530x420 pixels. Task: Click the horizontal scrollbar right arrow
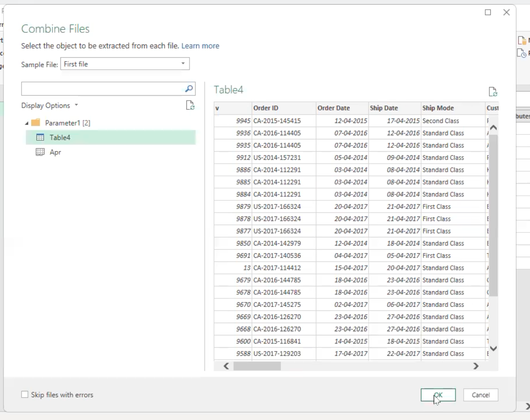[476, 366]
